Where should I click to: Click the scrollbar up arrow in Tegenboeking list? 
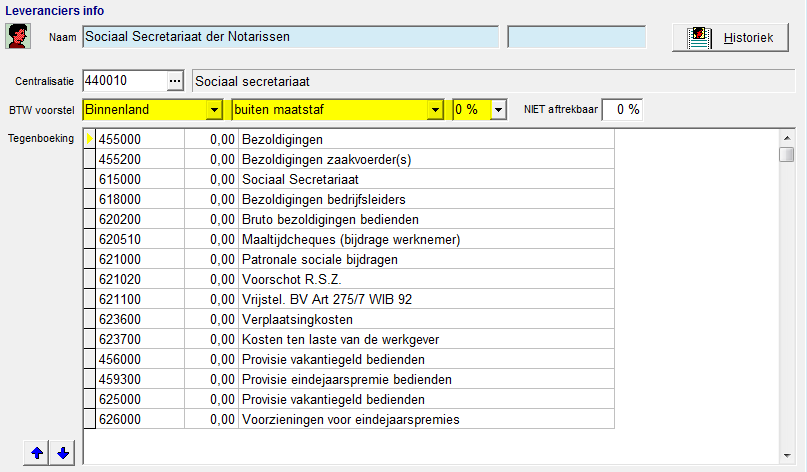(786, 138)
